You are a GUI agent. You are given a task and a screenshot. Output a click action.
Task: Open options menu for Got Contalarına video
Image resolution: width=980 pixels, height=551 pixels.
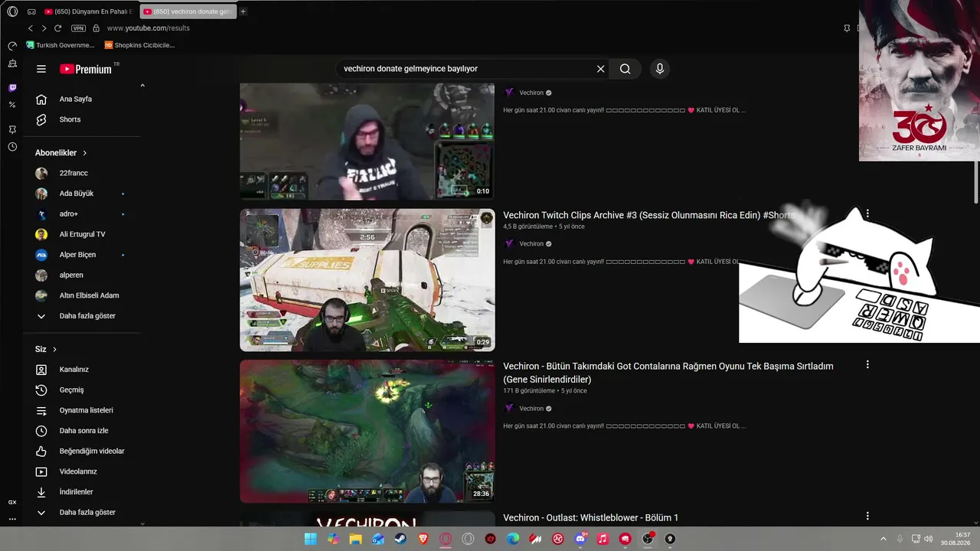[867, 365]
